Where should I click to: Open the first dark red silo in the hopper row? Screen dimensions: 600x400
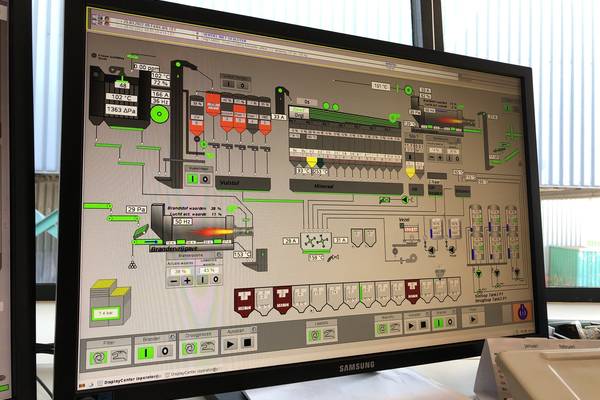(x=243, y=299)
